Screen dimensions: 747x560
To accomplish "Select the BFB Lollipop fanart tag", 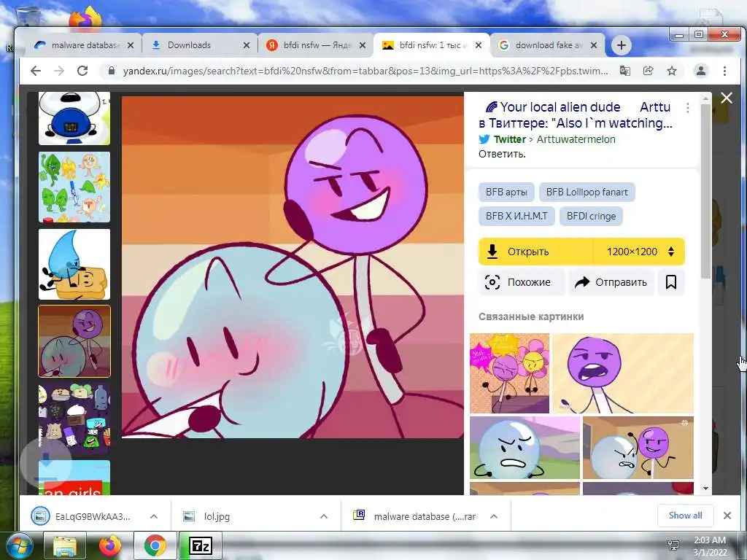I will (587, 192).
